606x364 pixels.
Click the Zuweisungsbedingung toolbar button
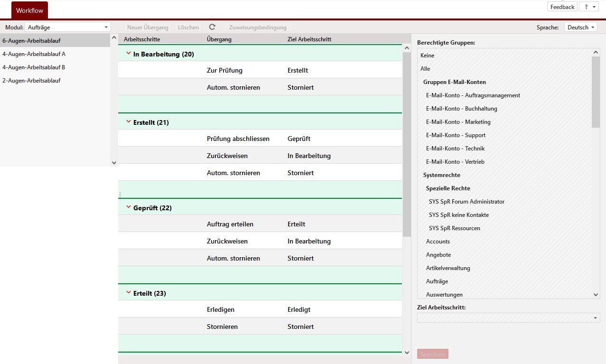[258, 28]
